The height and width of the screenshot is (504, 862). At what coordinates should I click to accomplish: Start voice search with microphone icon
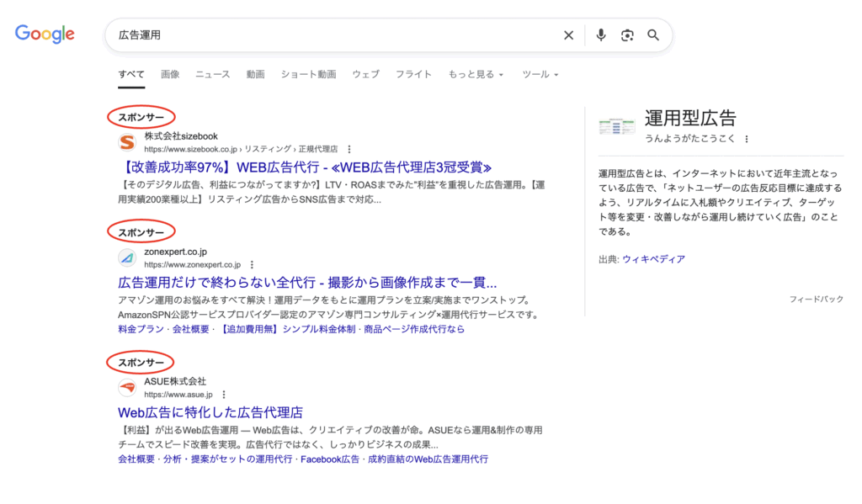pyautogui.click(x=601, y=35)
